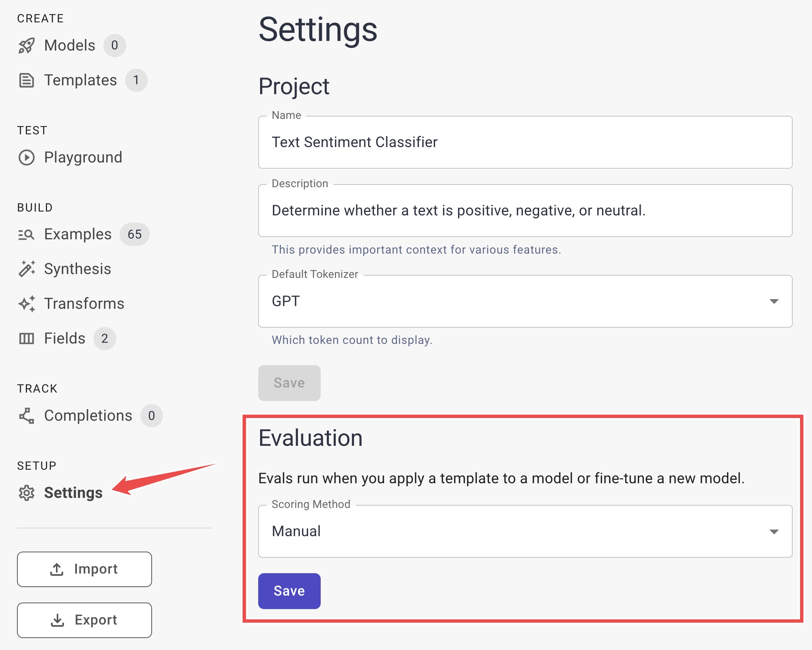Click the Import button
Screen dimensions: 812x650
(x=84, y=569)
